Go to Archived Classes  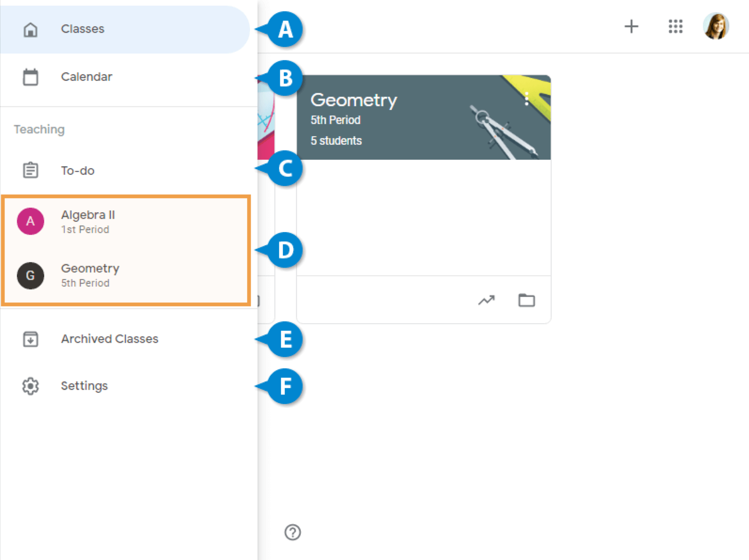click(109, 339)
